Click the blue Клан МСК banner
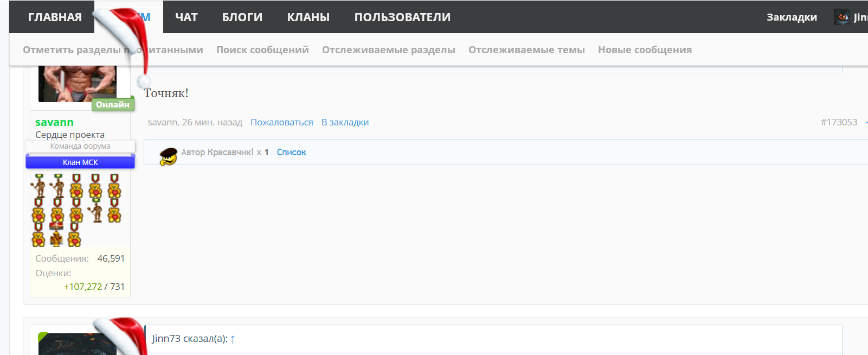 point(80,162)
